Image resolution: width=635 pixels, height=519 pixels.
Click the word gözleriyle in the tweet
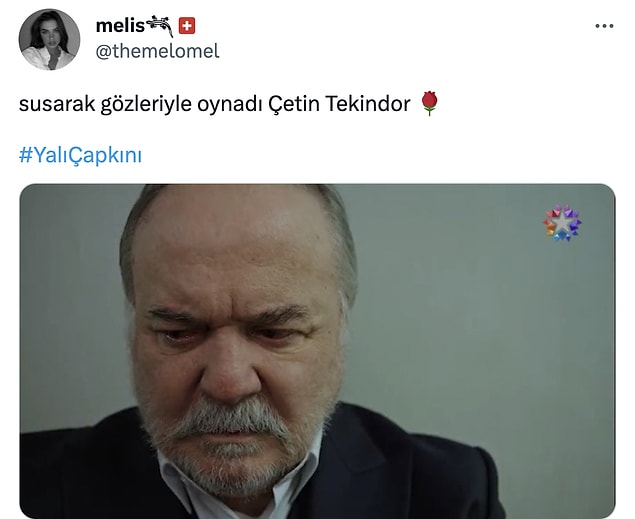tap(146, 104)
